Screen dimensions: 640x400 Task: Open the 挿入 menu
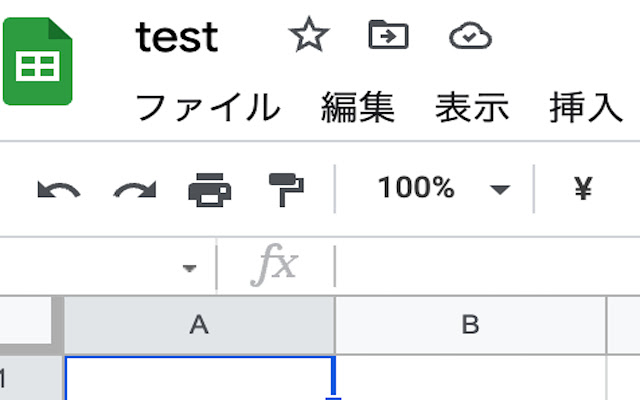(586, 107)
